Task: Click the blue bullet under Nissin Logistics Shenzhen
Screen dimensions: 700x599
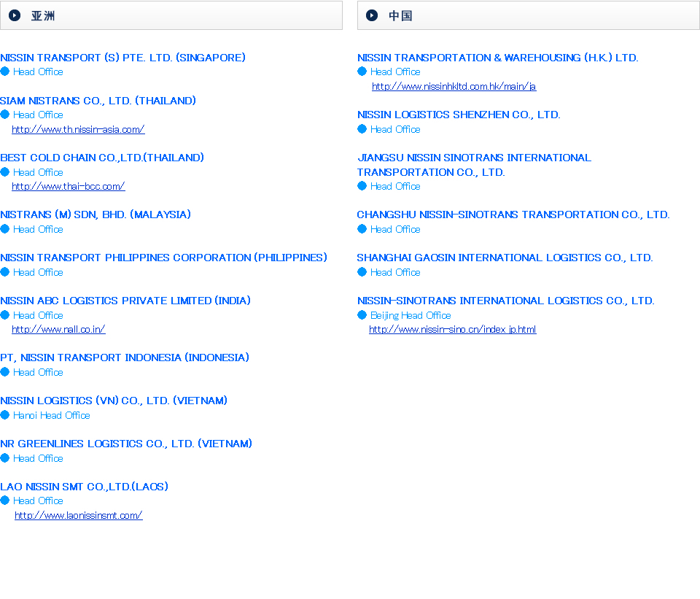Action: pos(362,129)
